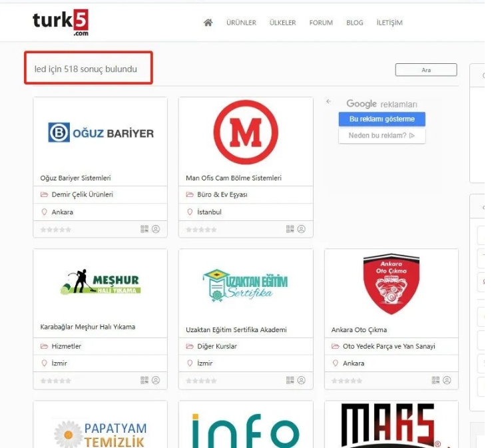494x448 pixels.
Task: Click folder icon next to Oto Yedek Parça
Action: click(336, 346)
